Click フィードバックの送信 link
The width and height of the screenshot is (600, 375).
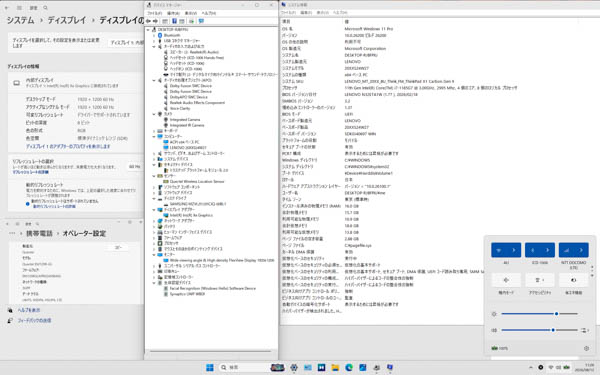pos(34,320)
